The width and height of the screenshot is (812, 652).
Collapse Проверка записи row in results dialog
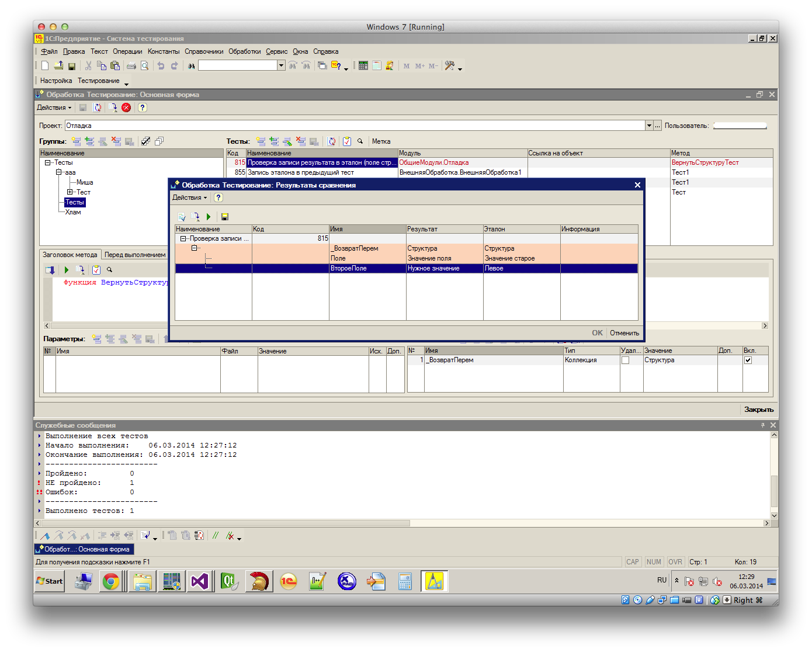(x=183, y=238)
